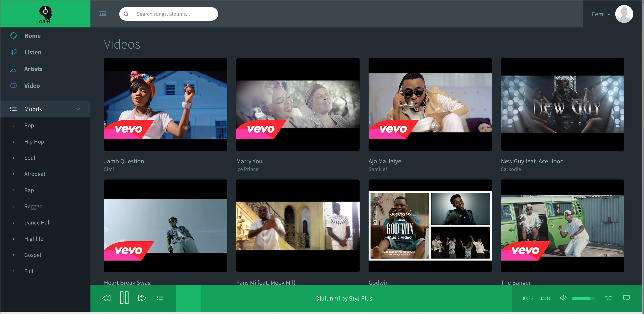
Task: Click the Video play icon in sidebar
Action: tap(14, 85)
